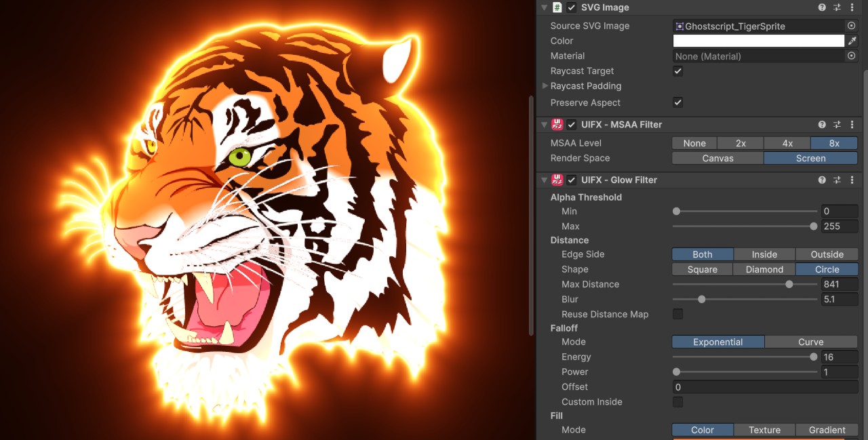Click the Blur slider handle
This screenshot has height=440, width=868.
(702, 299)
